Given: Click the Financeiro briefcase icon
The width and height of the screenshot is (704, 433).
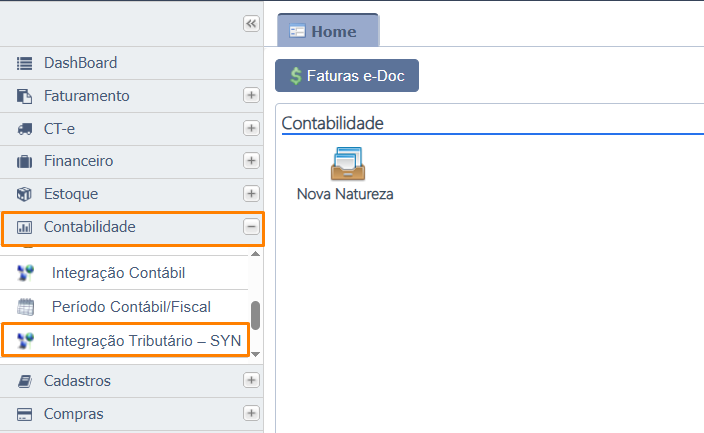Looking at the screenshot, I should (x=25, y=161).
